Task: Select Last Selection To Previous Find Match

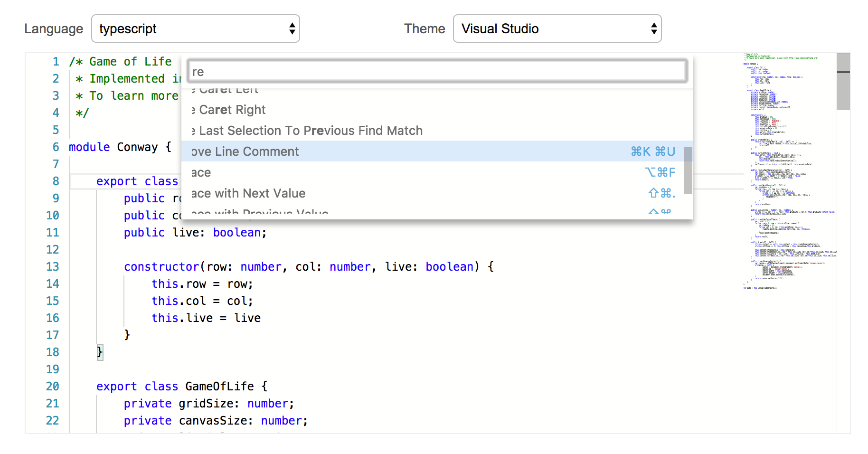Action: (x=437, y=131)
